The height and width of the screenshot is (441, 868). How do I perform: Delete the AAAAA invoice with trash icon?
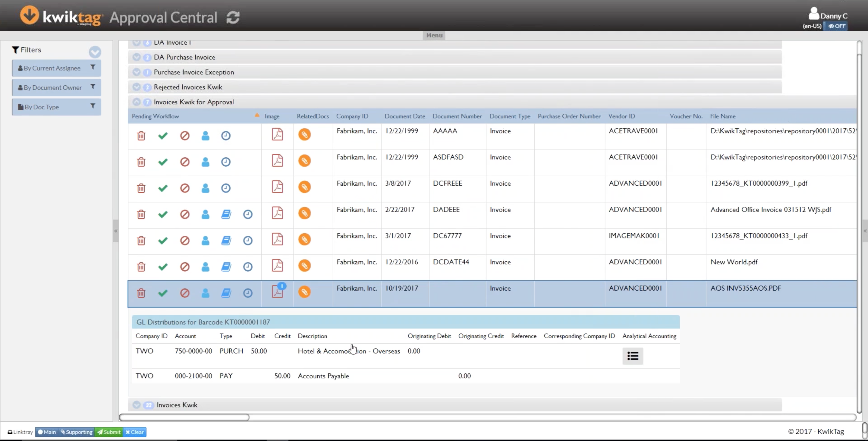coord(141,136)
